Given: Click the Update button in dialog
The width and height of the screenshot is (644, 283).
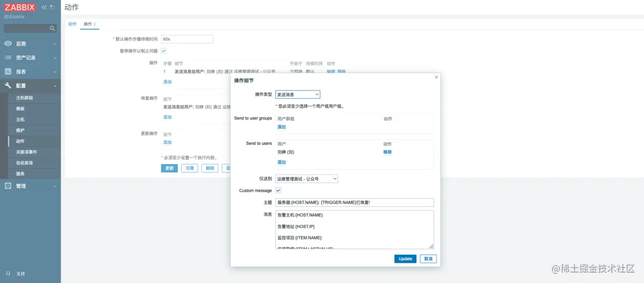Looking at the screenshot, I should click(x=405, y=259).
